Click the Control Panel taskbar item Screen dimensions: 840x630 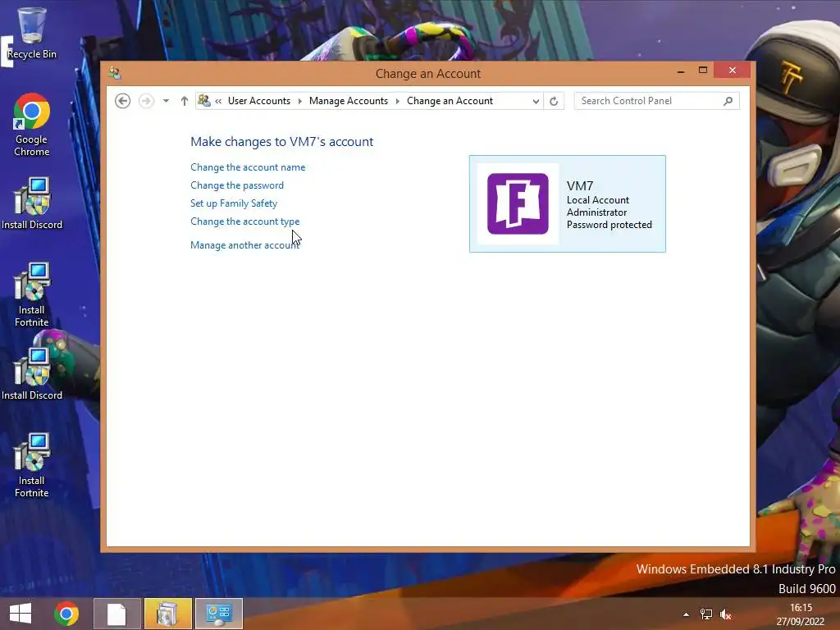pos(218,614)
